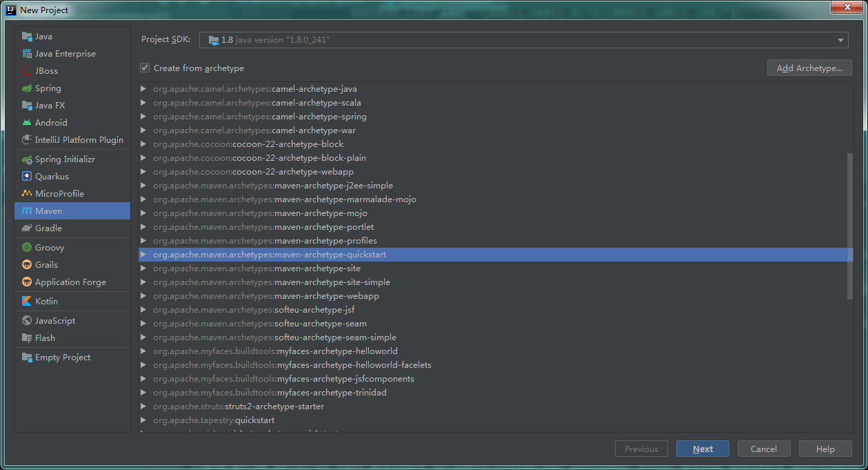The image size is (868, 470).
Task: Select maven-archetype-marmalade-mojo row
Action: [x=496, y=199]
